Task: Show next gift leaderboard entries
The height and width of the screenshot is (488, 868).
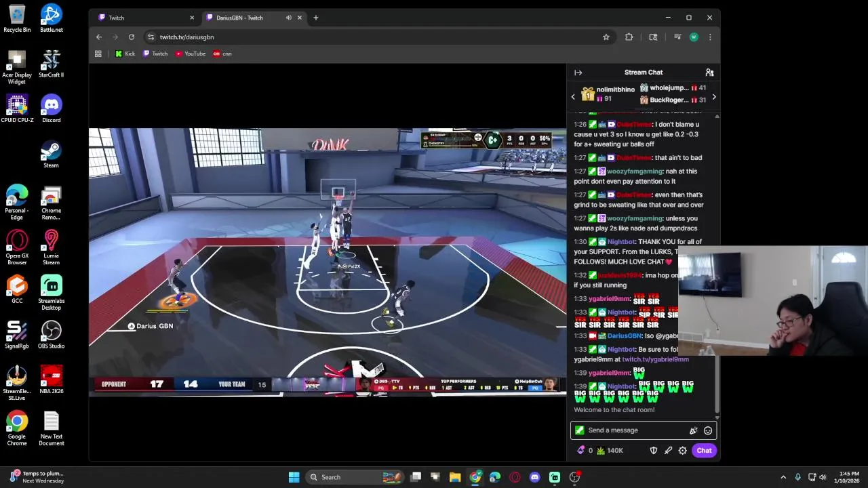Action: click(x=713, y=97)
